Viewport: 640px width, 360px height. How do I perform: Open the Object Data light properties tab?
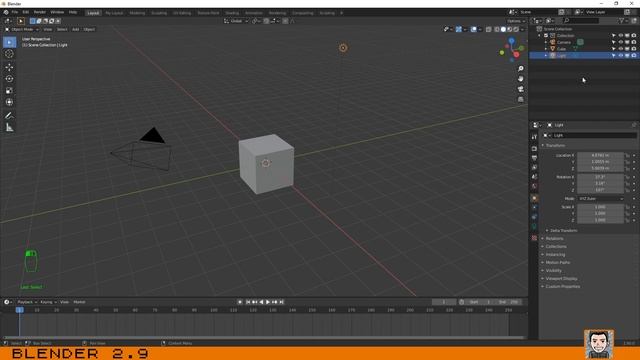(534, 227)
